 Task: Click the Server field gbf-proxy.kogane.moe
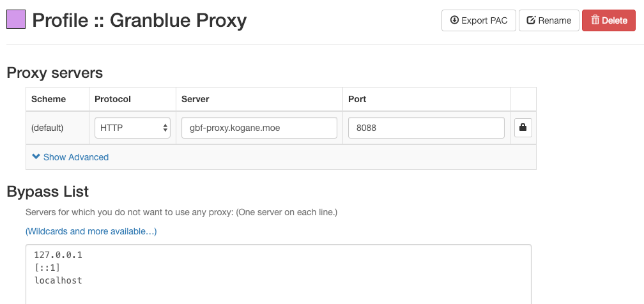tap(259, 128)
